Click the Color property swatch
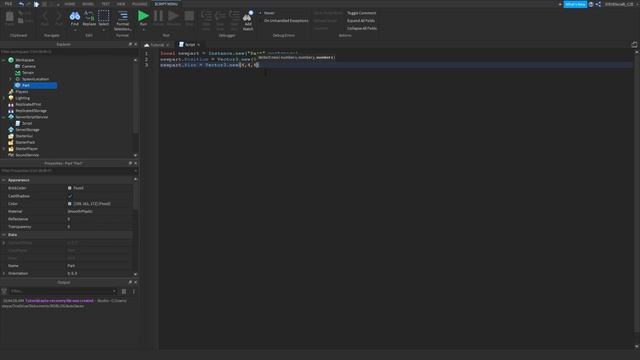 69,204
